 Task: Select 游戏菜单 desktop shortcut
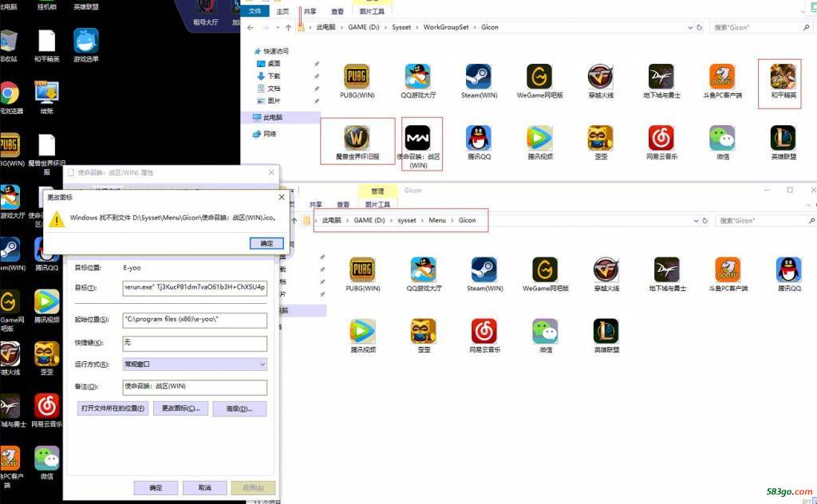pos(86,45)
